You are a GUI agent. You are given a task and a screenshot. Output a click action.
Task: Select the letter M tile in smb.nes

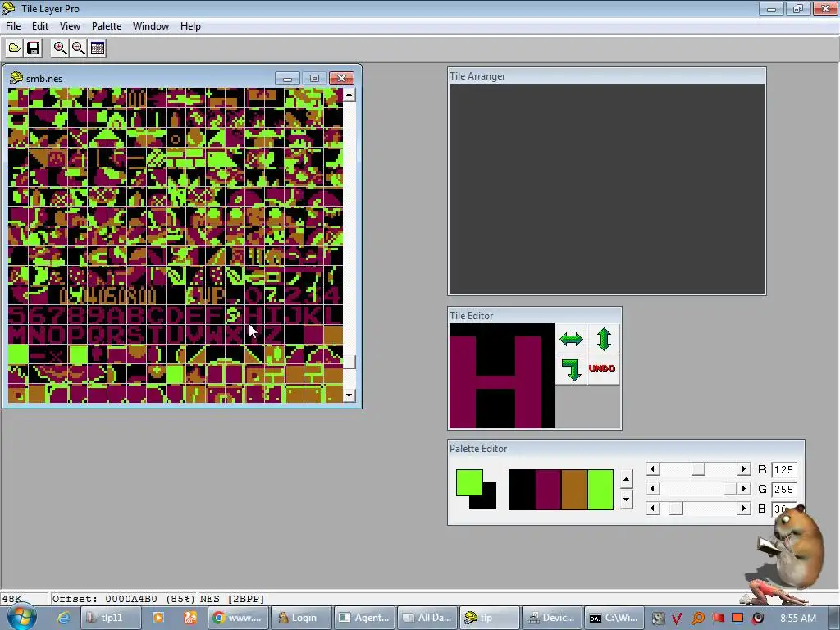[18, 335]
